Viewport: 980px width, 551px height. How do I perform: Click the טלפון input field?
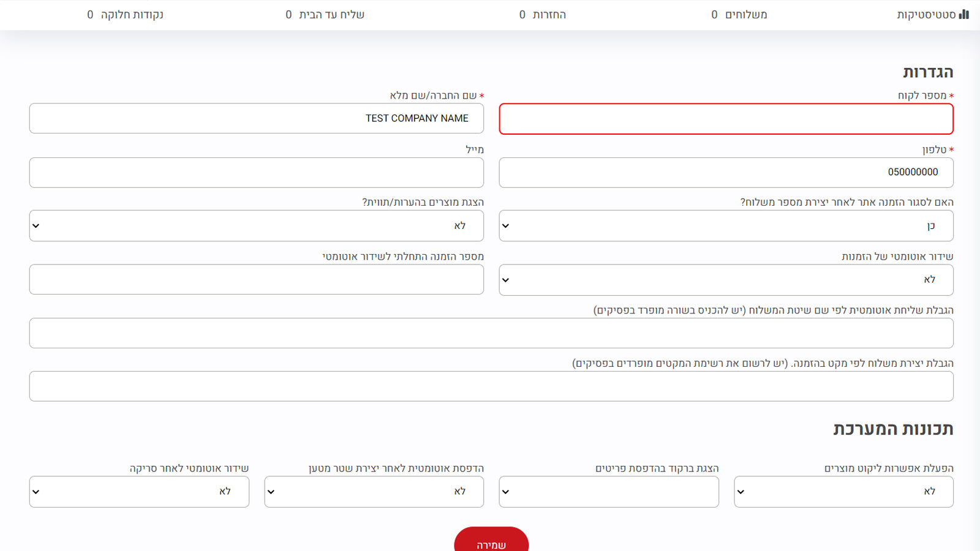tap(726, 172)
